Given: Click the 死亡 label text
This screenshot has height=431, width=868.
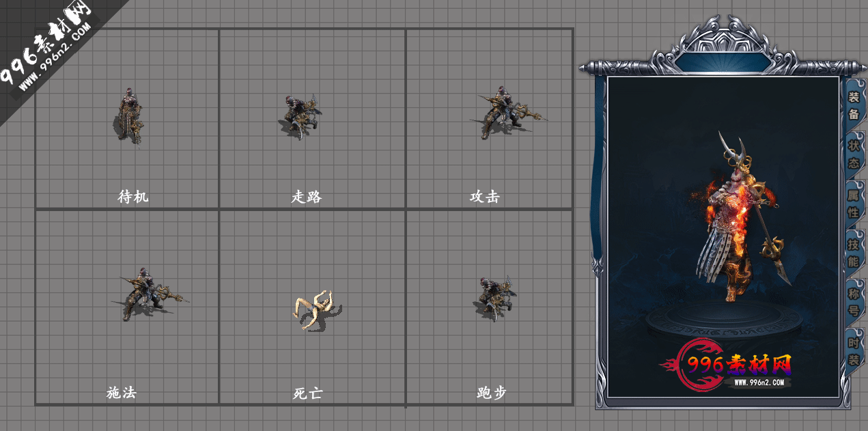Looking at the screenshot, I should pyautogui.click(x=307, y=393).
